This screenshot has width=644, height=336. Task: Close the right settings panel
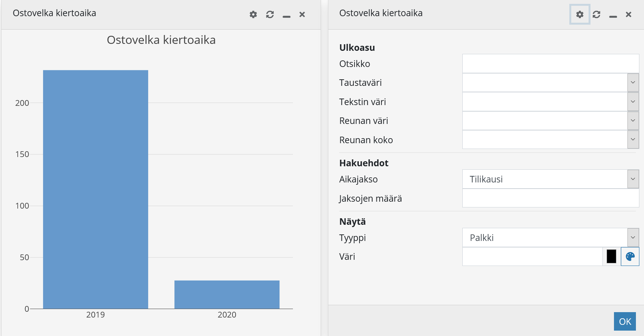tap(629, 15)
